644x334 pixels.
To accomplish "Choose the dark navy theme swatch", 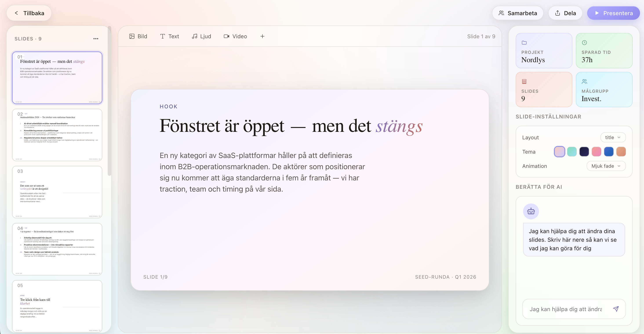I will coord(584,151).
